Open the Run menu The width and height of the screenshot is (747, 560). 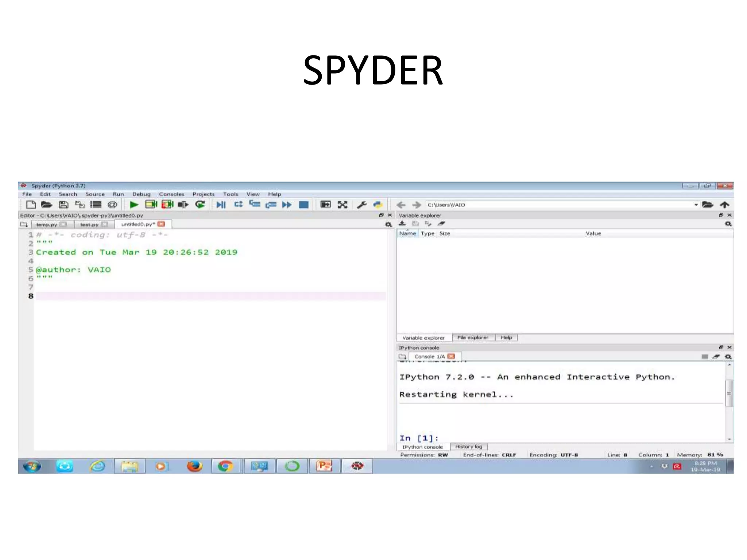[118, 194]
